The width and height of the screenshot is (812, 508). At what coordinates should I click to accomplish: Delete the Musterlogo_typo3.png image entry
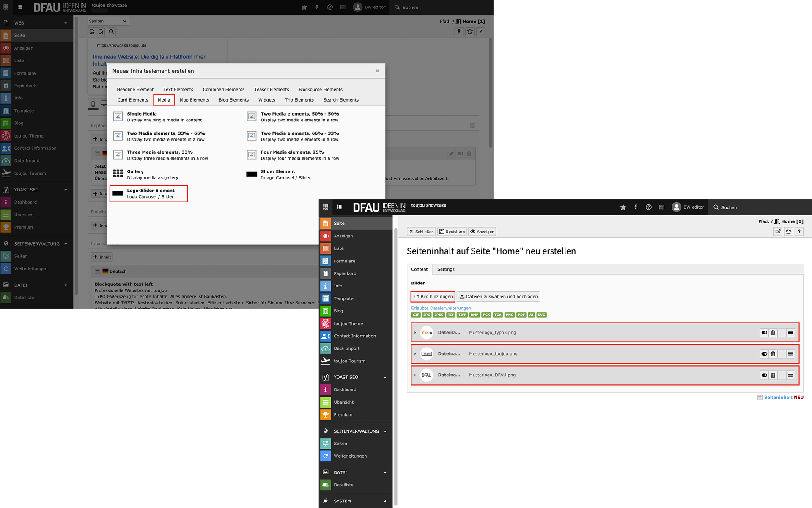(x=773, y=333)
